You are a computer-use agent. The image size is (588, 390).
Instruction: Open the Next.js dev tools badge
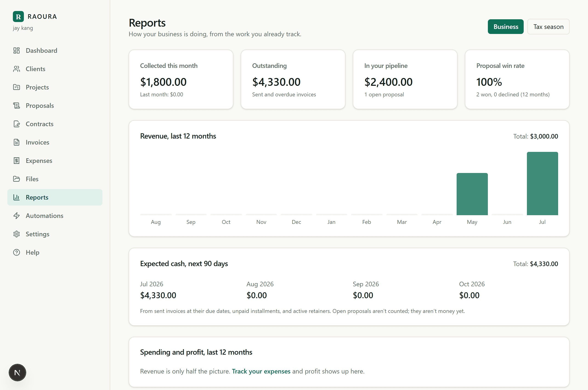(17, 373)
